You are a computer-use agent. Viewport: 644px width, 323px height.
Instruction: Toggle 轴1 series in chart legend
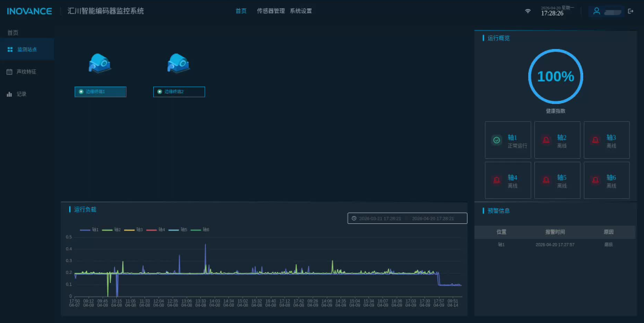[x=89, y=230]
